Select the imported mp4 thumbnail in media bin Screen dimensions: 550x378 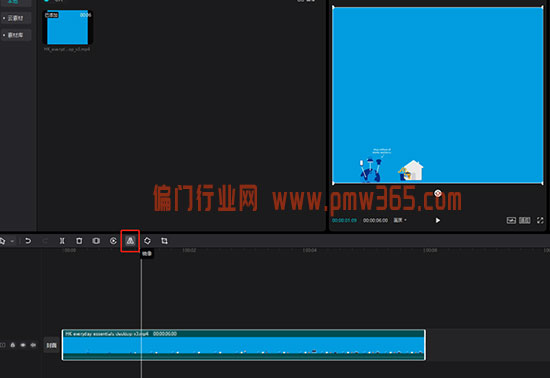point(67,27)
